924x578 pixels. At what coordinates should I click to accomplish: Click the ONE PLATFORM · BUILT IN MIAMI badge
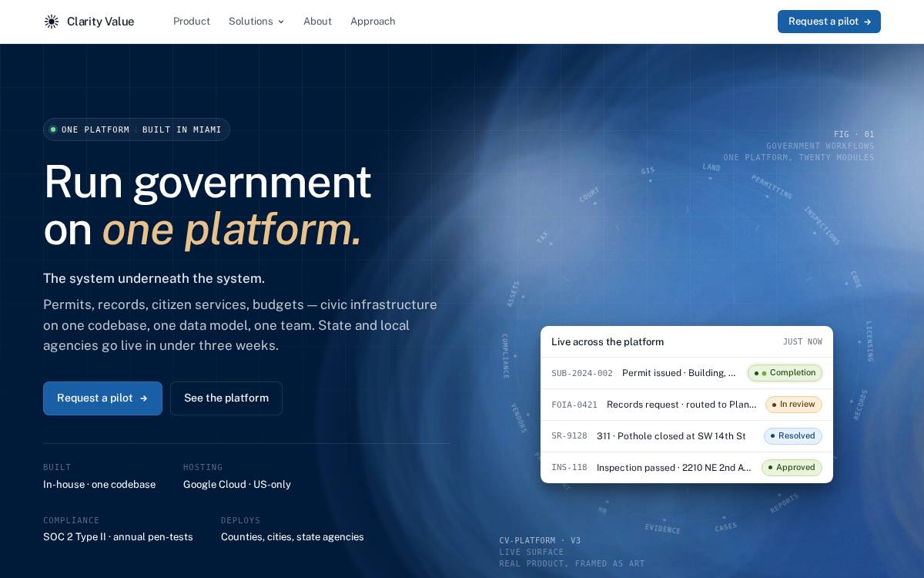[x=136, y=129]
